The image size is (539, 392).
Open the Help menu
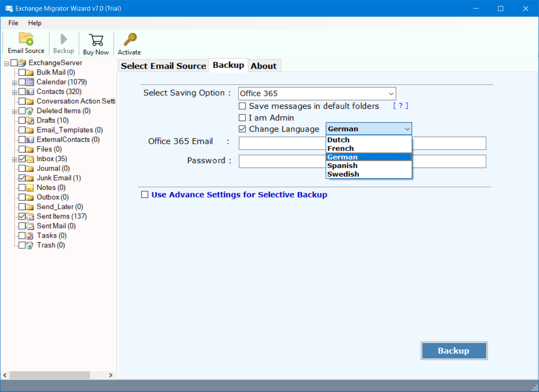[35, 23]
